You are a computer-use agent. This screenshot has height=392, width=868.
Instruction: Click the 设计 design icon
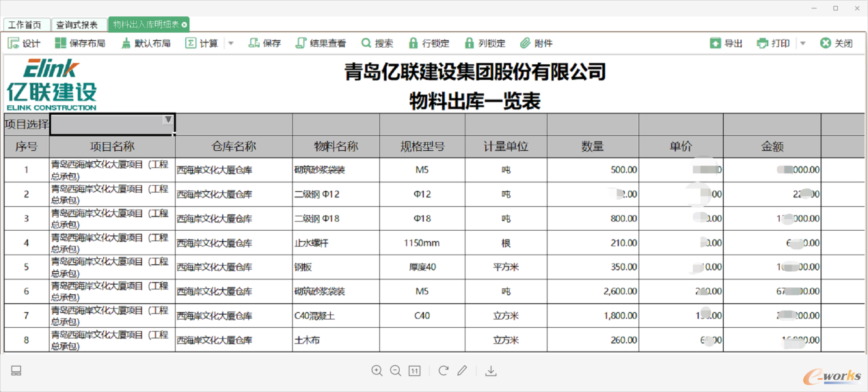[x=13, y=43]
